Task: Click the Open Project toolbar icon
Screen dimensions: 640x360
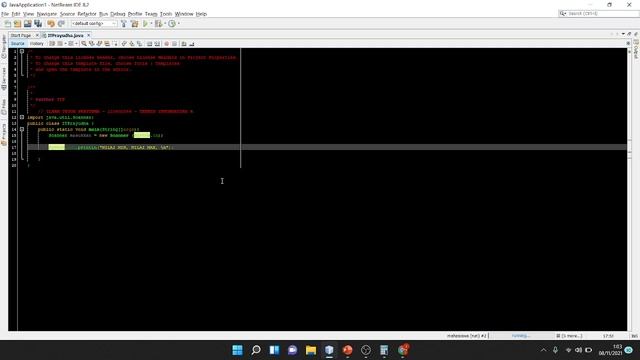Action: [27, 24]
